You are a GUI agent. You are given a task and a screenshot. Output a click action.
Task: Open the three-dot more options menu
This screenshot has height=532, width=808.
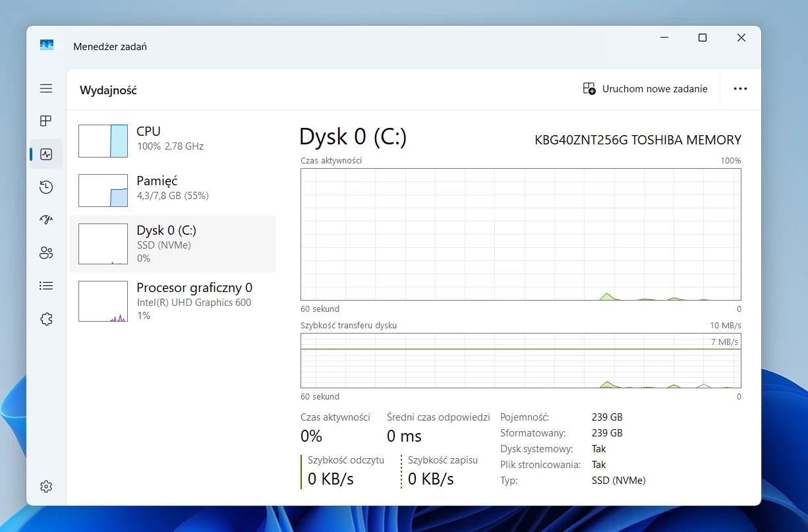[x=740, y=89]
